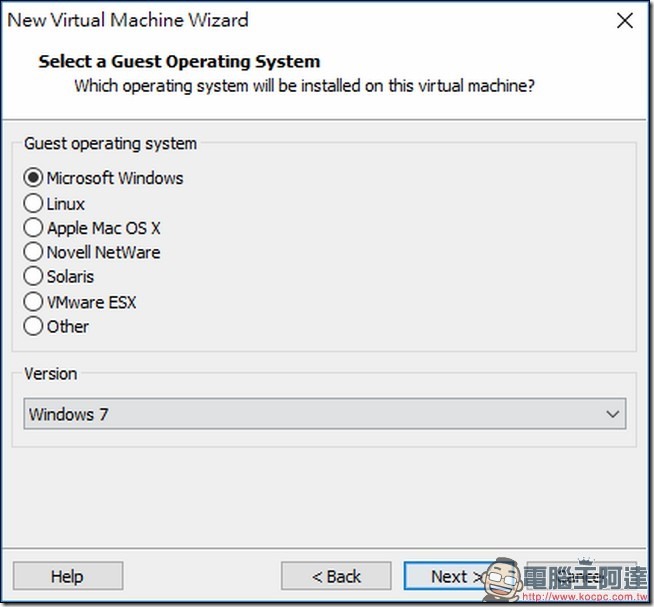The image size is (654, 607).
Task: Close the New Virtual Machine Wizard
Action: point(624,20)
